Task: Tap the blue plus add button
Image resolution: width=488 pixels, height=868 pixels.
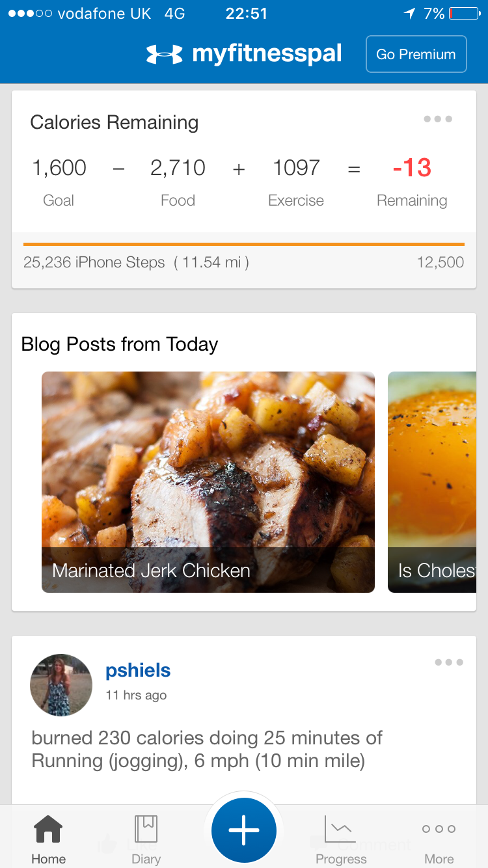Action: click(x=244, y=830)
